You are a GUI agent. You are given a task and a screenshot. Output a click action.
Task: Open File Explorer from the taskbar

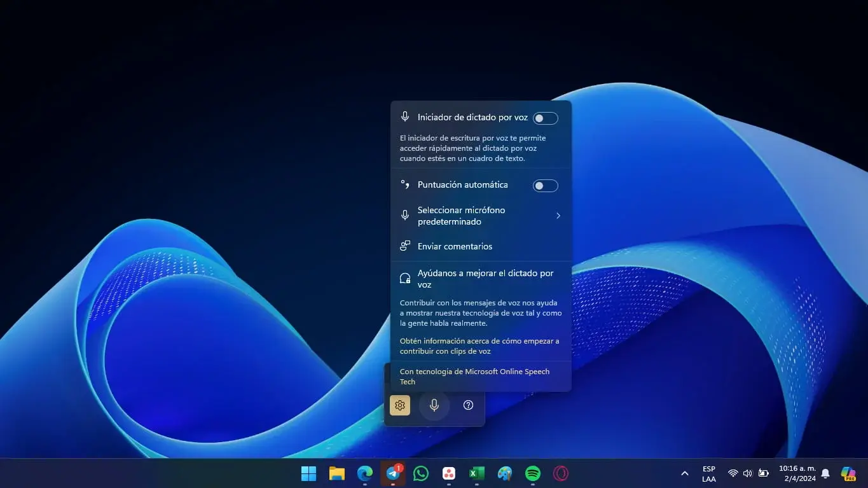(x=336, y=473)
